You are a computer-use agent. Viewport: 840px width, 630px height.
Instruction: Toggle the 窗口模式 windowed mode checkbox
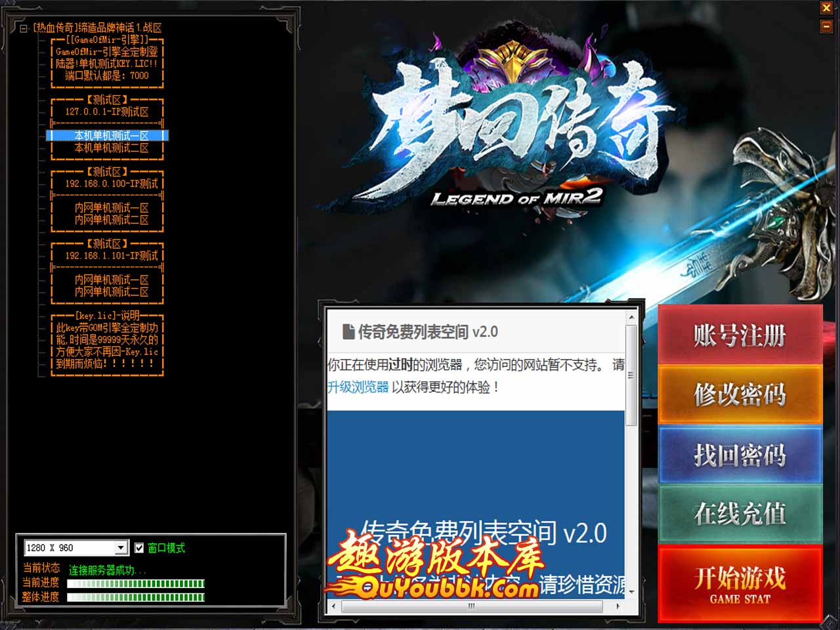tap(139, 547)
